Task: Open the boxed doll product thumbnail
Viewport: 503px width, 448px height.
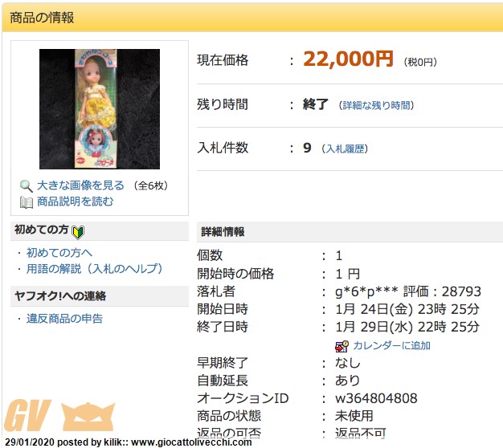Action: pyautogui.click(x=100, y=109)
